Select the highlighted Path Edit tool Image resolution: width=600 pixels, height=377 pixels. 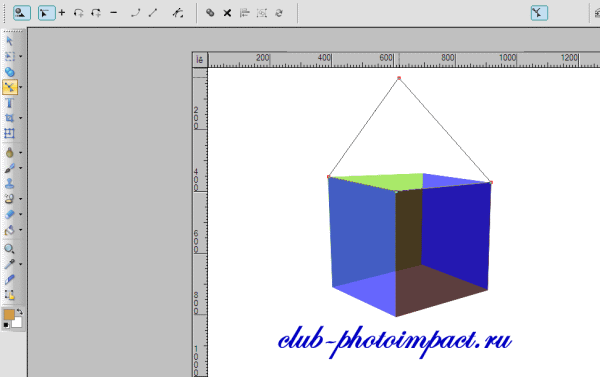(10, 87)
